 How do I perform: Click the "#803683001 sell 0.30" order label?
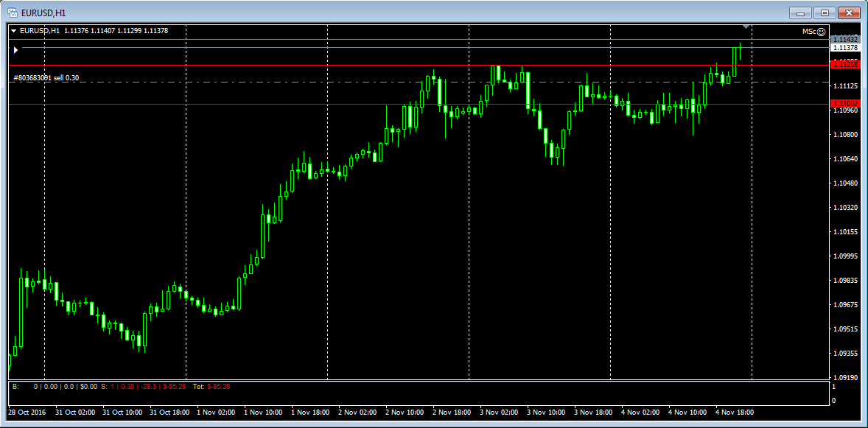pyautogui.click(x=46, y=78)
